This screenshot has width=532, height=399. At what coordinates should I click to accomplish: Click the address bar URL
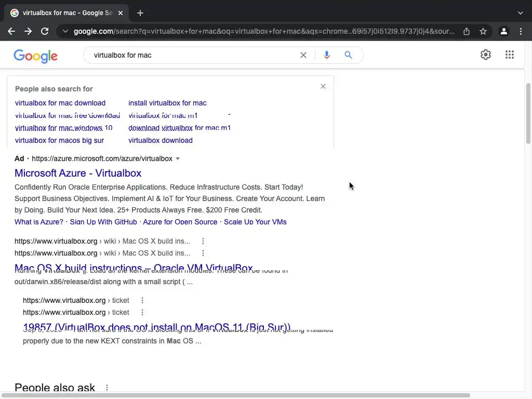pos(264,31)
